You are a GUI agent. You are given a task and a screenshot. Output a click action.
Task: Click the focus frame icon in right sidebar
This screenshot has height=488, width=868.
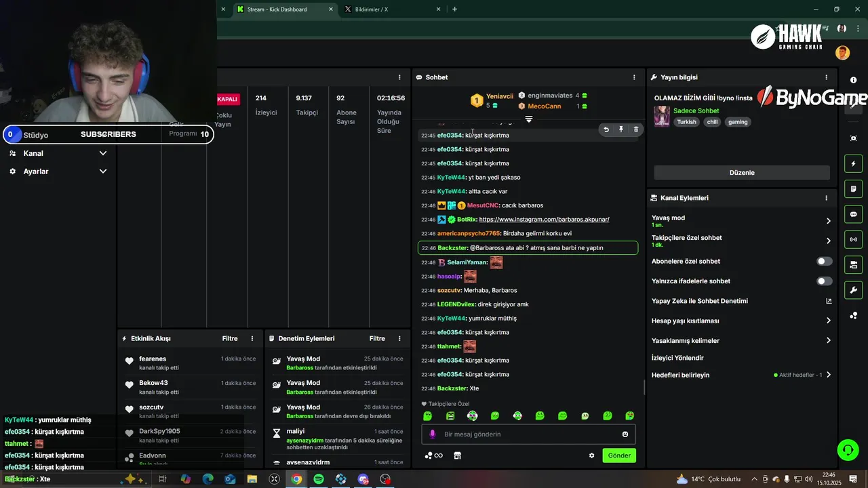tap(854, 138)
